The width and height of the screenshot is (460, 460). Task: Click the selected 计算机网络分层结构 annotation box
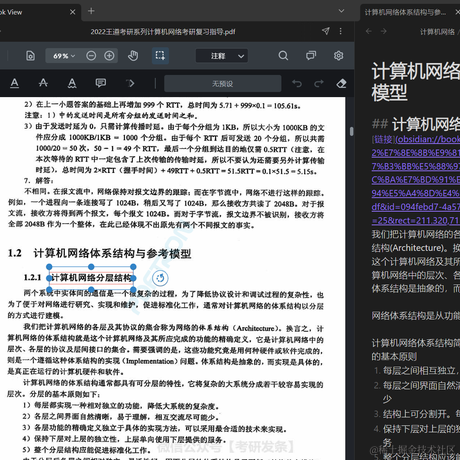pos(91,278)
